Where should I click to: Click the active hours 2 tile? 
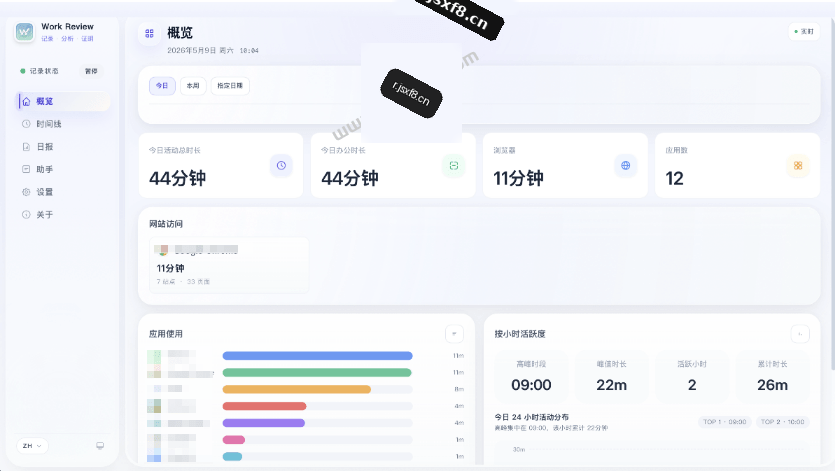(x=692, y=377)
